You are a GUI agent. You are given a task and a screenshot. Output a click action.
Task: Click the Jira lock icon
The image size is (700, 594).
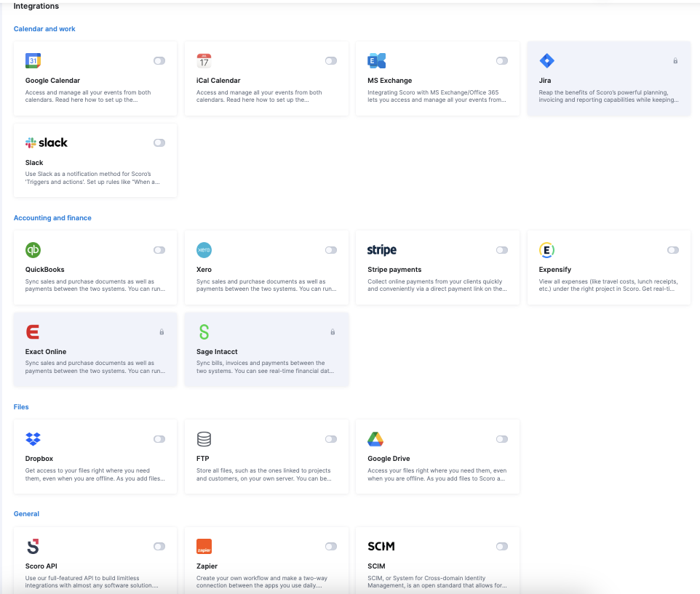click(675, 60)
